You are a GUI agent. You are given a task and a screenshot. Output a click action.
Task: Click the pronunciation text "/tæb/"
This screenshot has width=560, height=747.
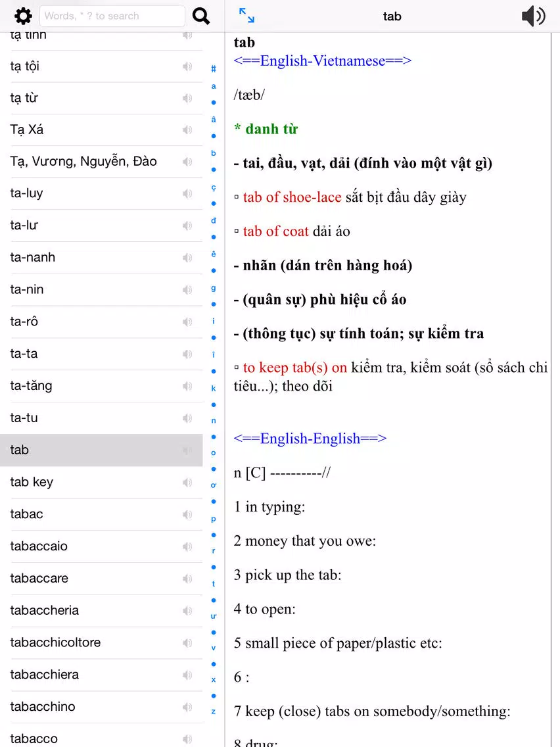249,95
